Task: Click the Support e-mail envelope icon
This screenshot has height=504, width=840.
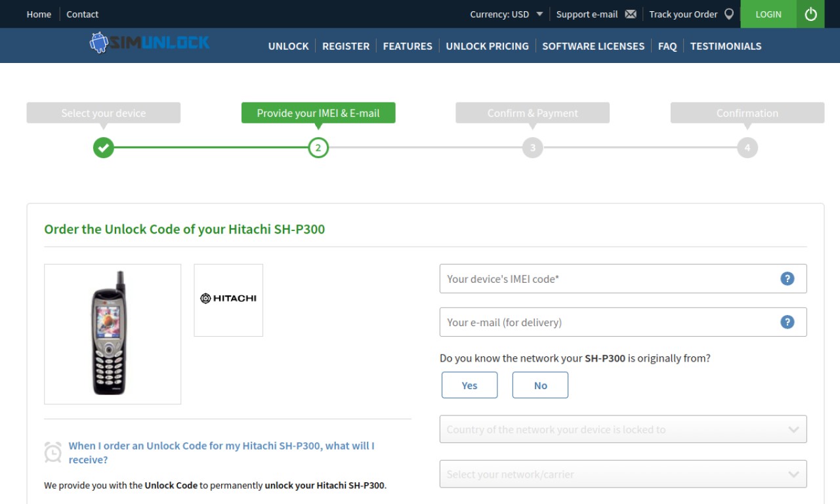Action: [631, 14]
